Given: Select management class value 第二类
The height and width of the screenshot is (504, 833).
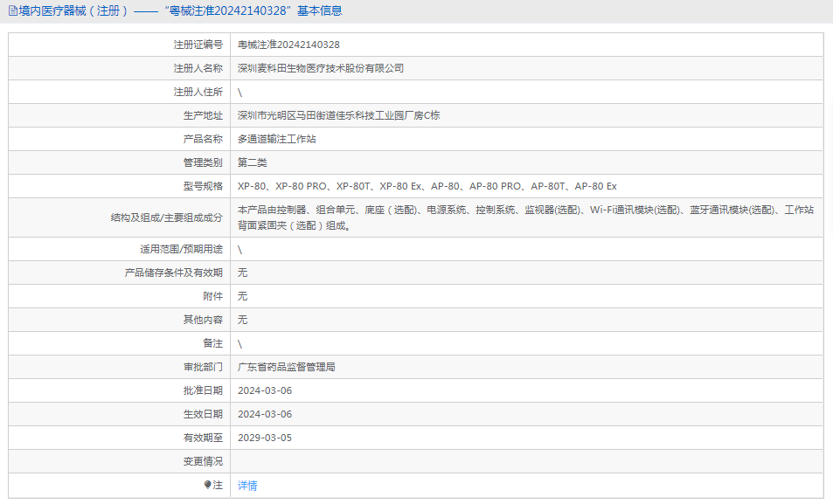Looking at the screenshot, I should tap(253, 162).
